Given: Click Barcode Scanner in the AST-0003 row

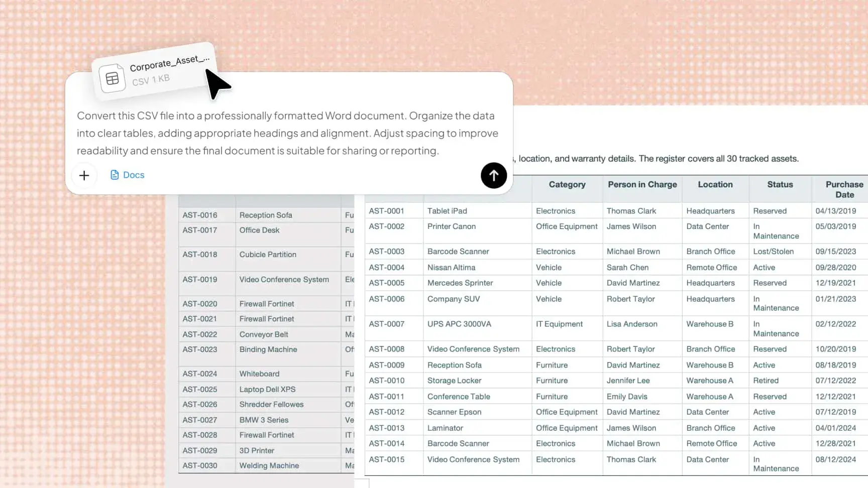Looking at the screenshot, I should (x=458, y=252).
